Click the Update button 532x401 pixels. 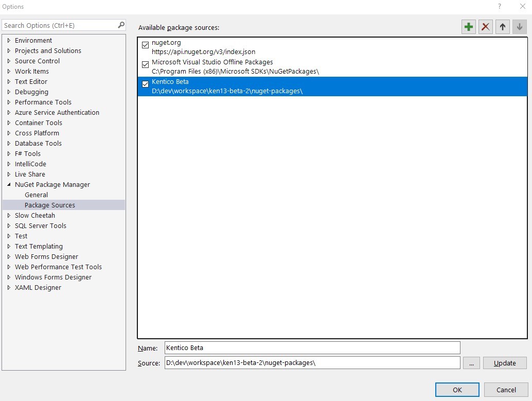[x=505, y=363]
